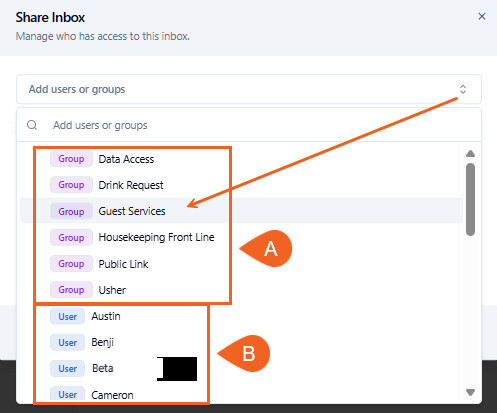Pick the Housekeeping Front Line group
This screenshot has height=413, width=497.
tap(241, 237)
